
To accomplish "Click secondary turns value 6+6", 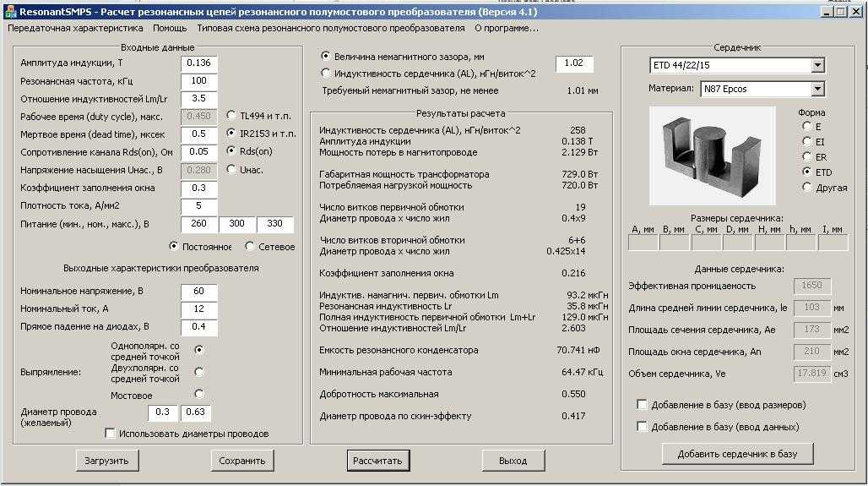I will click(577, 241).
